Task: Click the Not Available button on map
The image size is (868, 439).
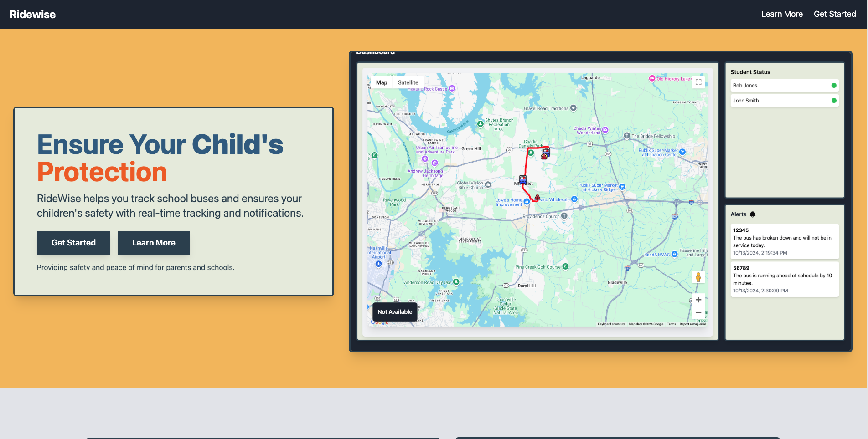Action: click(x=395, y=312)
